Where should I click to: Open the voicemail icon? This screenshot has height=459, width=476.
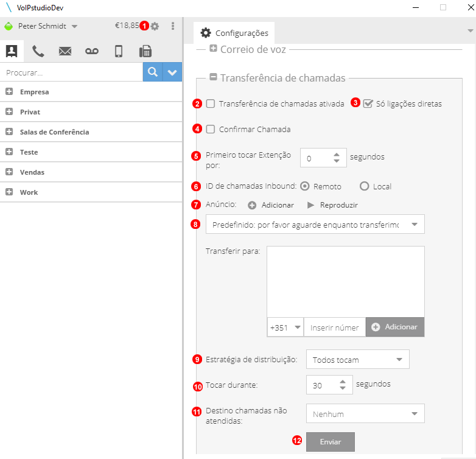pos(92,51)
